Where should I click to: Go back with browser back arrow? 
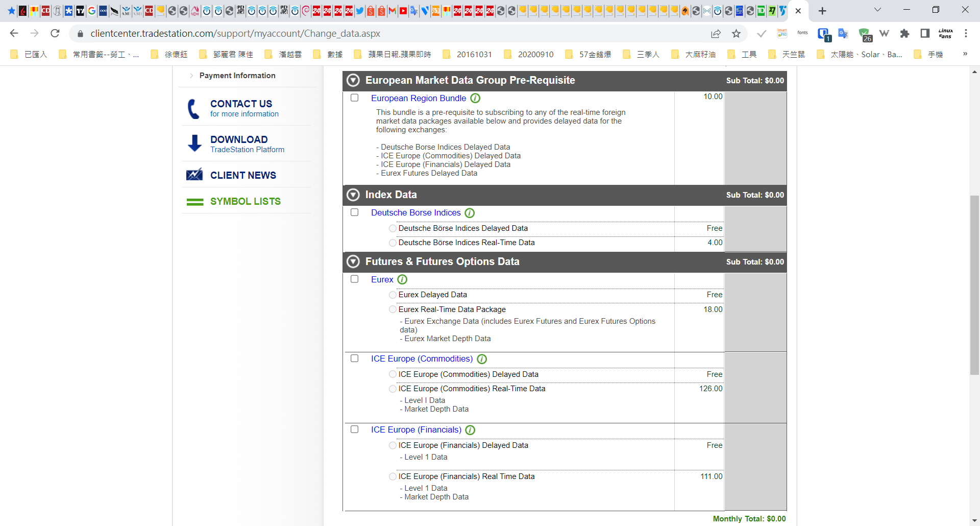[x=14, y=33]
